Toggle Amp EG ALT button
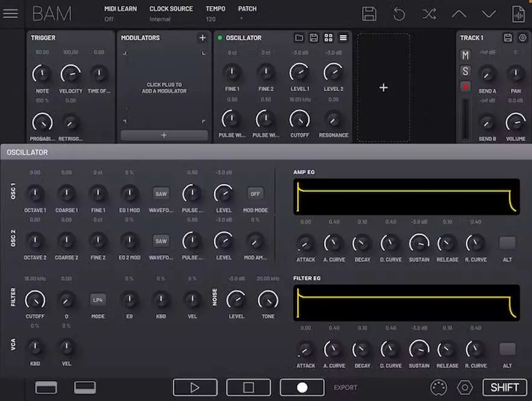This screenshot has width=532, height=401. pos(507,243)
